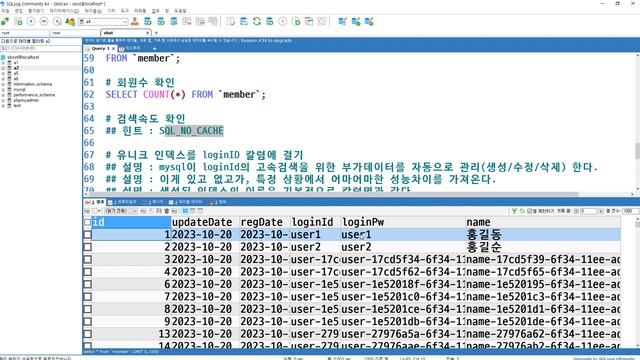The height and width of the screenshot is (360, 640).
Task: Check the row with loginId user2
Action: (x=87, y=247)
